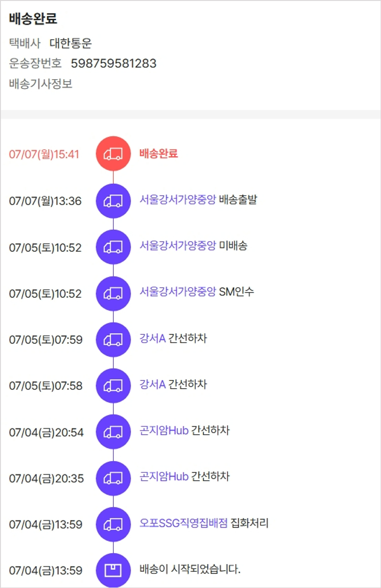Viewport: 381px width, 588px height.
Task: Click the truck icon at 07/05 07:58 entry
Action: coord(113,386)
